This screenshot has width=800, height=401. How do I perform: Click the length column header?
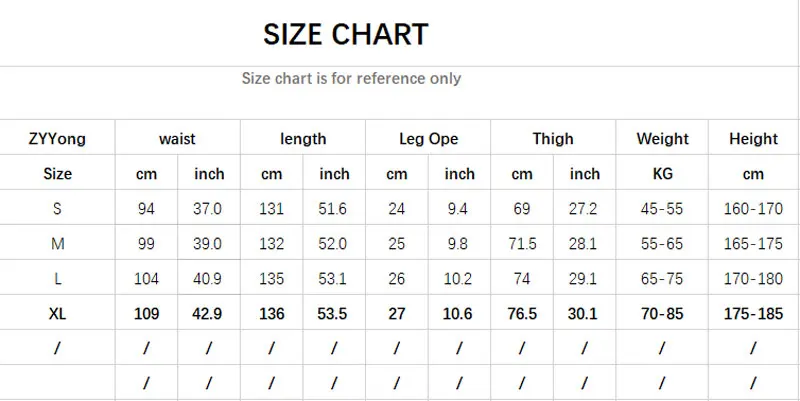[x=303, y=139]
